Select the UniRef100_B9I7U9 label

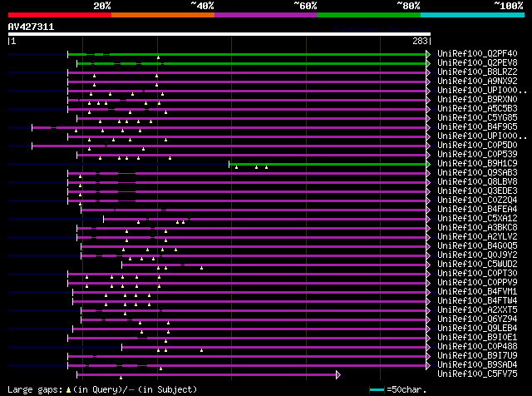point(477,356)
